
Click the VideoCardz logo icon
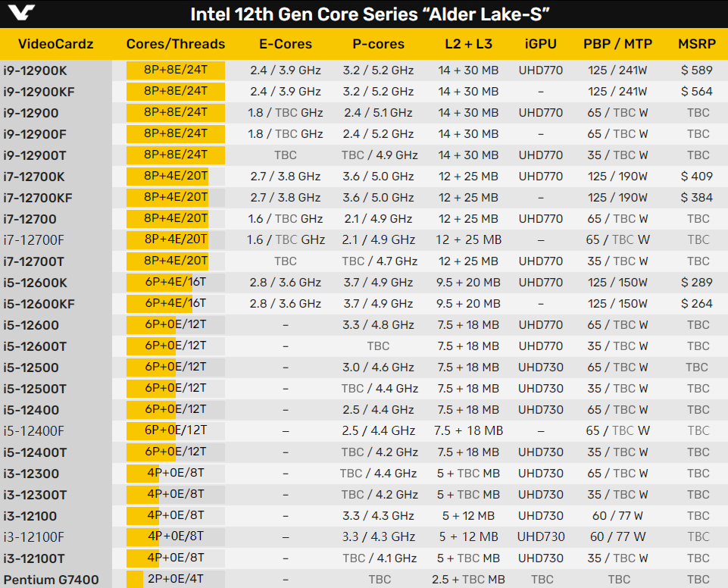point(22,14)
